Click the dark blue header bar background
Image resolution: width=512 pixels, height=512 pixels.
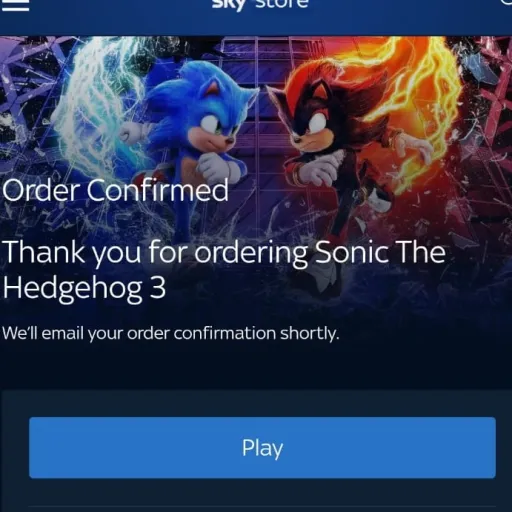[x=400, y=17]
